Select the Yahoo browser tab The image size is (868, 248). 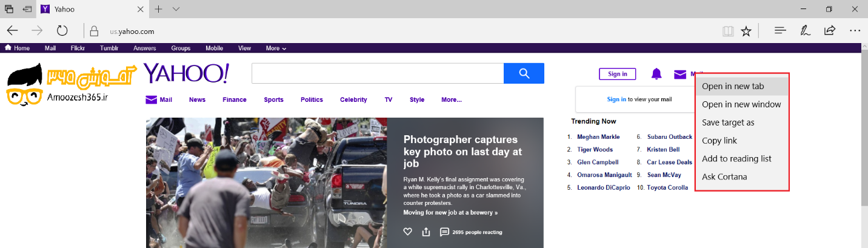click(93, 9)
